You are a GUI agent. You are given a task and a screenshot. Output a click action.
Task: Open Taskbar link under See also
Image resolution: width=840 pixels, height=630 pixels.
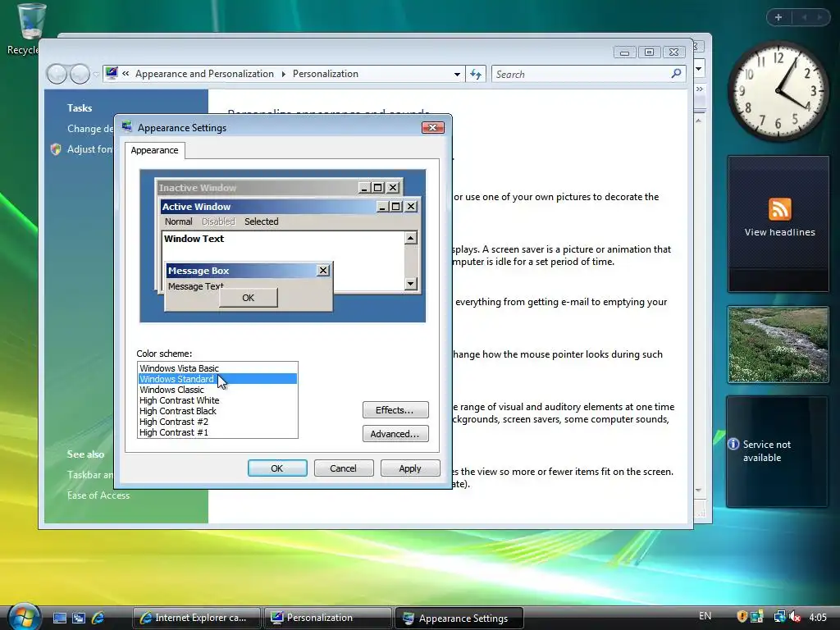[x=90, y=475]
